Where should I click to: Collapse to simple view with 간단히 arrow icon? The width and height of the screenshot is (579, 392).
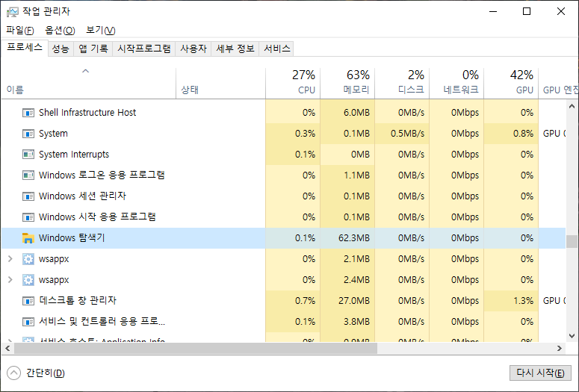(13, 373)
